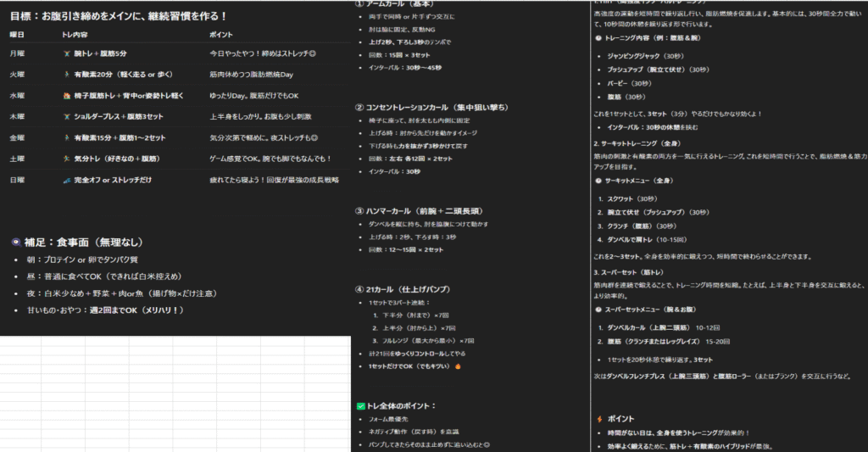This screenshot has height=452, width=868.
Task: Click the bullet フォーム最優先
Action: click(388, 419)
